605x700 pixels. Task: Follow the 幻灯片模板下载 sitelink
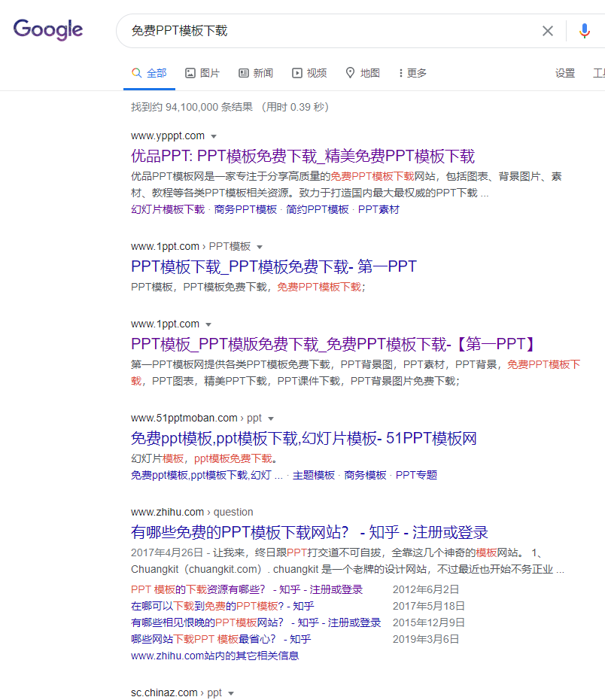(x=168, y=209)
